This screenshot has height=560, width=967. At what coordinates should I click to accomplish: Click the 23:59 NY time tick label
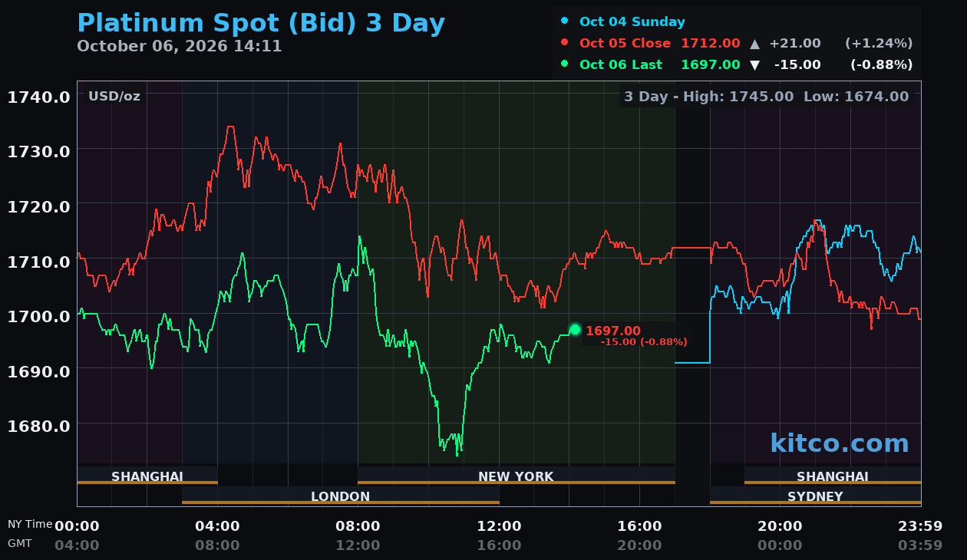tap(920, 526)
